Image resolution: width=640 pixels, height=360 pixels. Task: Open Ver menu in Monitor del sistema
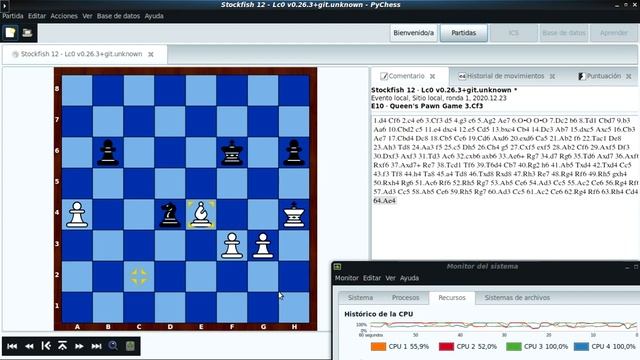click(391, 278)
